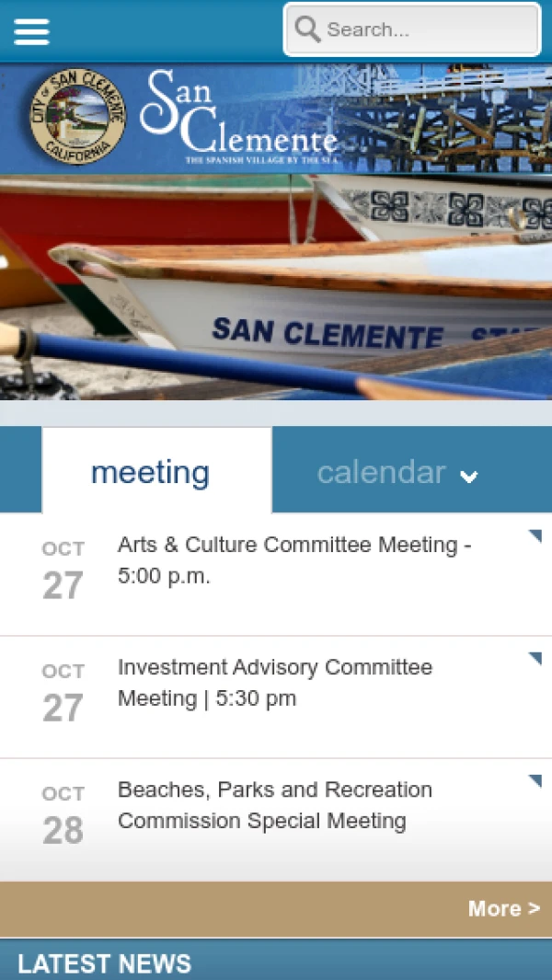
Task: Open Arts & Culture Committee Meeting link
Action: tap(294, 560)
